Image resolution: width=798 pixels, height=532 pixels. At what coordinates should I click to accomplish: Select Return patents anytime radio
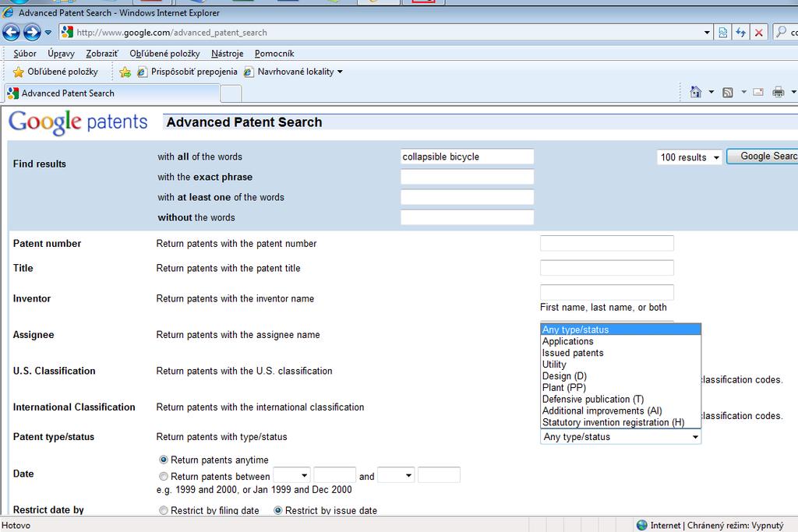[164, 460]
